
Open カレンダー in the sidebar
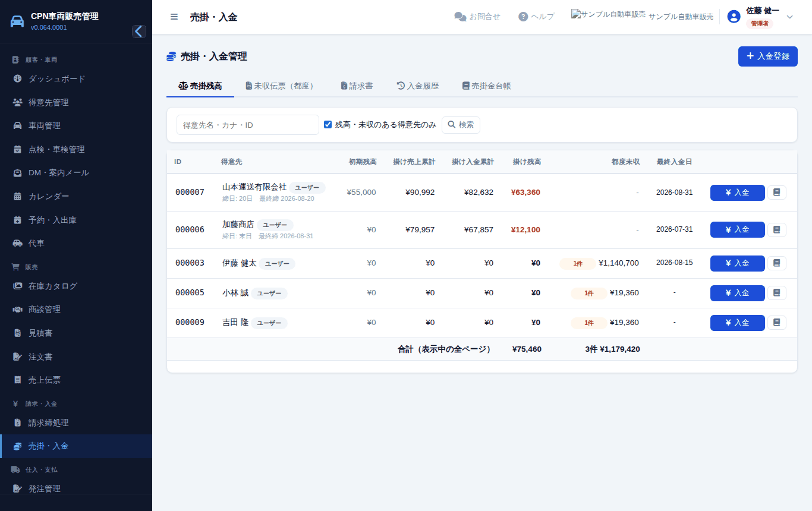pos(76,197)
